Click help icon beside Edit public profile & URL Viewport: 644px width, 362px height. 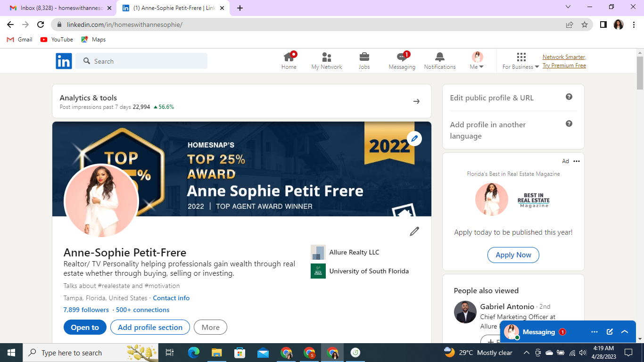click(x=569, y=97)
